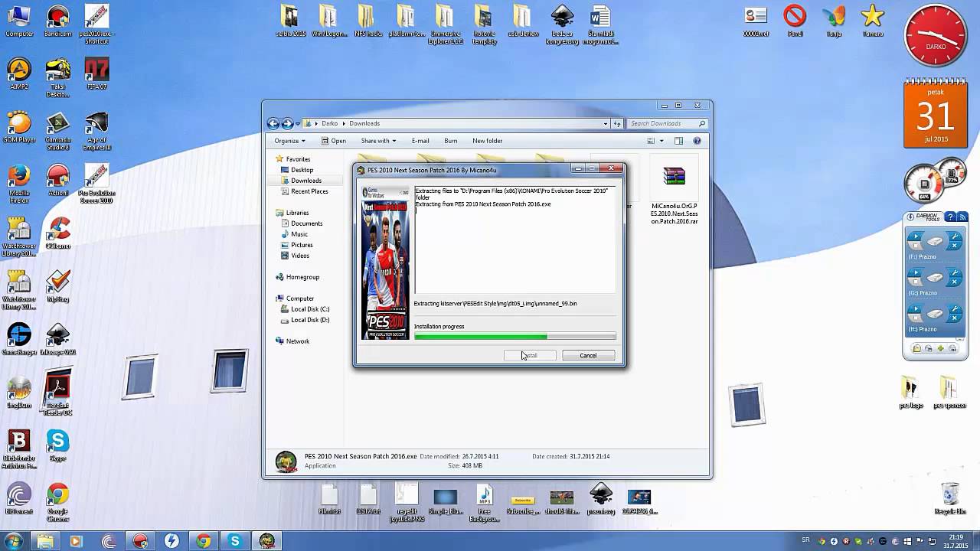This screenshot has width=980, height=551.
Task: Go back in Explorer navigation
Action: (273, 123)
